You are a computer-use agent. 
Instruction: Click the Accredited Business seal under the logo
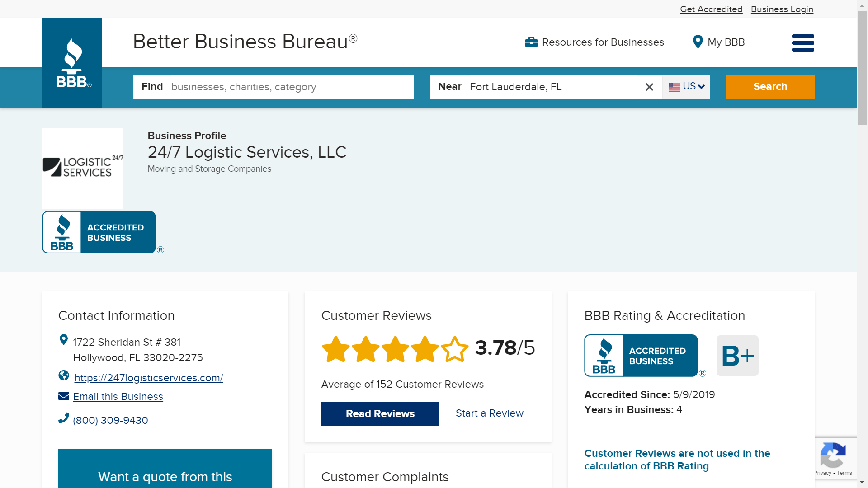pos(99,232)
